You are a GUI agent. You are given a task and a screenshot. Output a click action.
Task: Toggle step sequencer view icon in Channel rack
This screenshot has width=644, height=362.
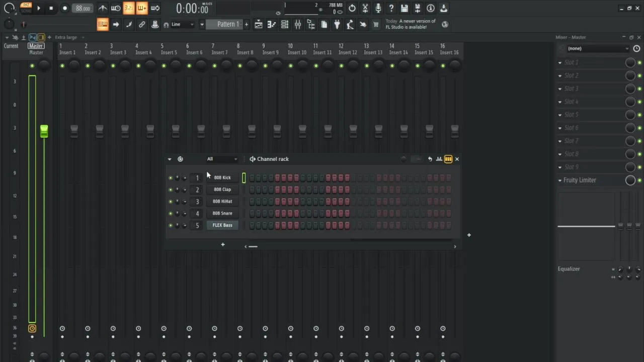[x=448, y=159]
